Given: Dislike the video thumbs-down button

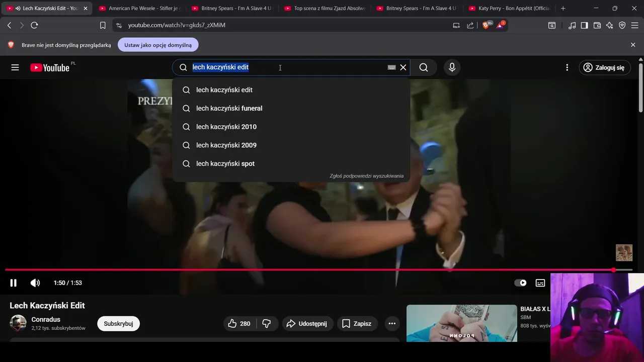Looking at the screenshot, I should (267, 324).
